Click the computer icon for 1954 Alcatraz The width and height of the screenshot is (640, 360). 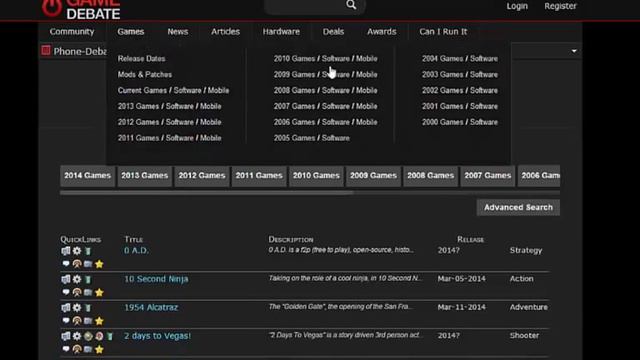coord(66,307)
